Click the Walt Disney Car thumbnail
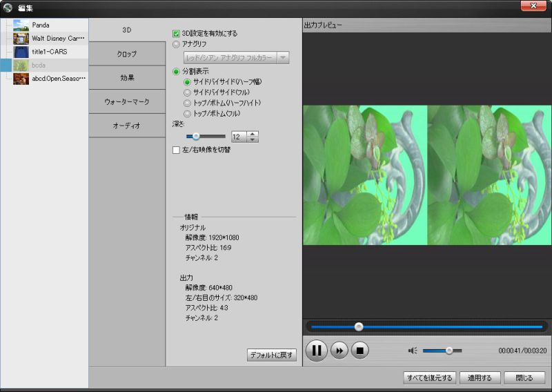 (21, 39)
